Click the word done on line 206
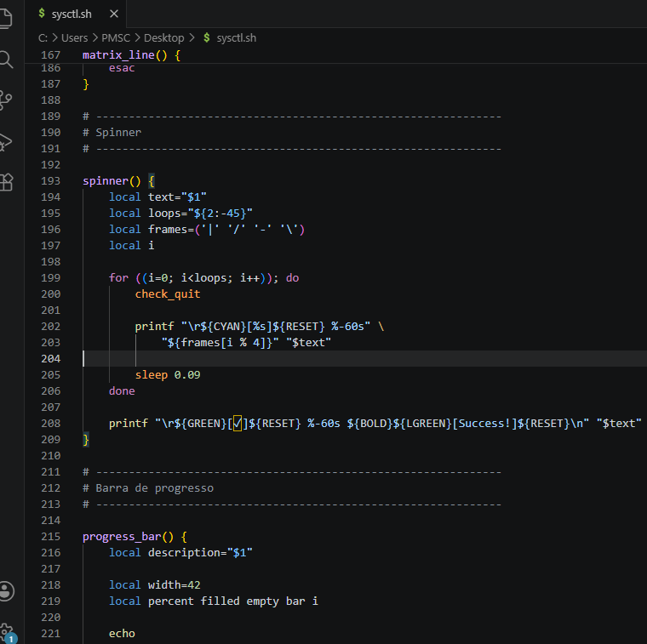Image resolution: width=647 pixels, height=644 pixels. tap(122, 390)
